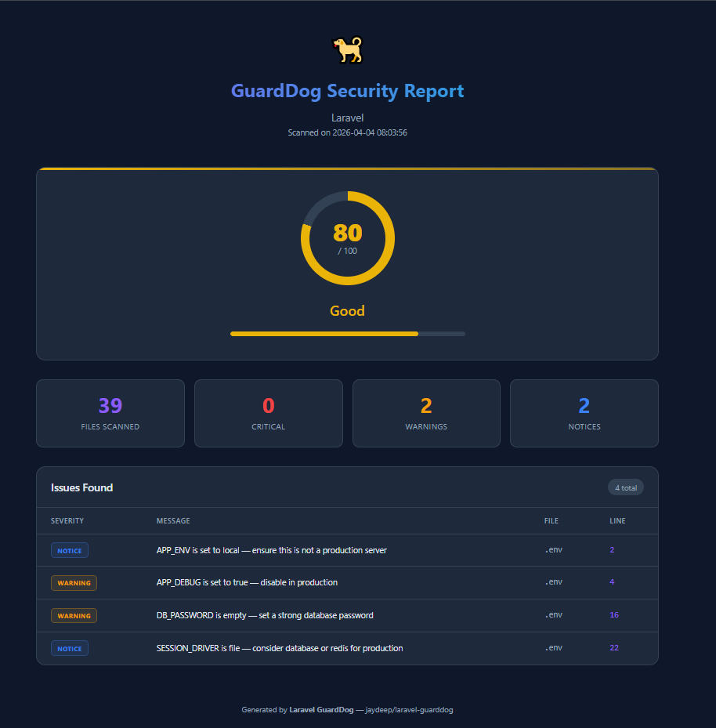Viewport: 716px width, 728px height.
Task: Click the .env file in the APP_DEBUG row
Action: click(x=553, y=583)
